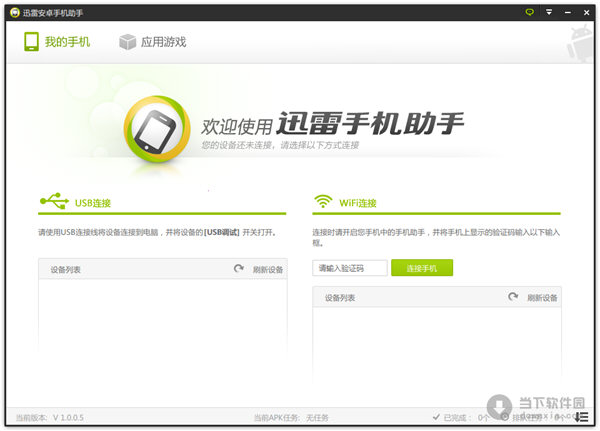Click the WiFi连接 heading text
Screen dimensions: 600x431
pyautogui.click(x=358, y=203)
